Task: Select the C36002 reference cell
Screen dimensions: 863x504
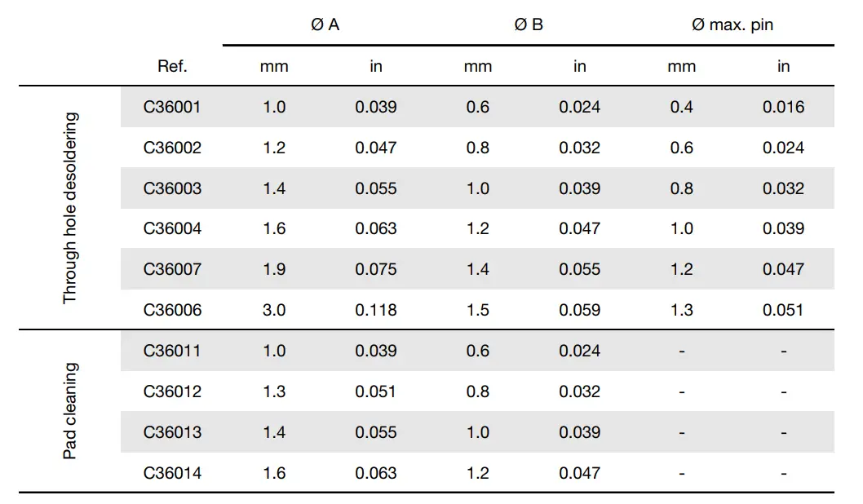Action: [172, 148]
